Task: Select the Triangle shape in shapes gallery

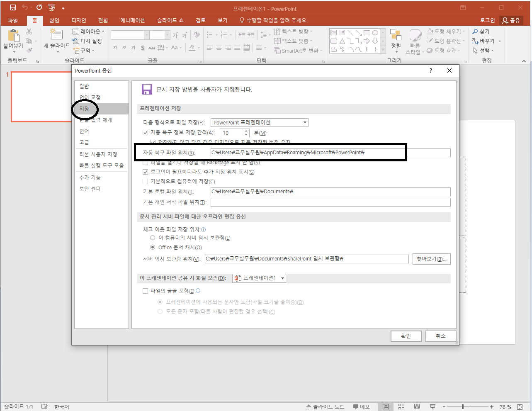Action: pyautogui.click(x=342, y=41)
